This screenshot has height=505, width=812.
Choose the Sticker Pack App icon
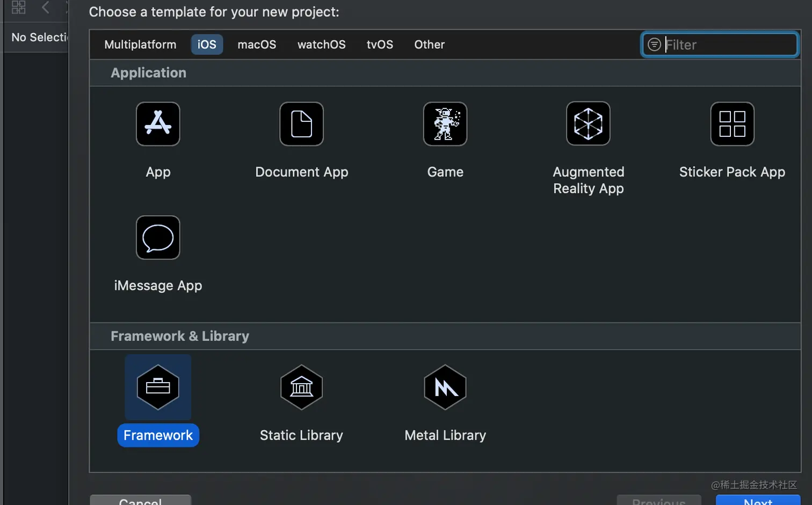point(732,124)
